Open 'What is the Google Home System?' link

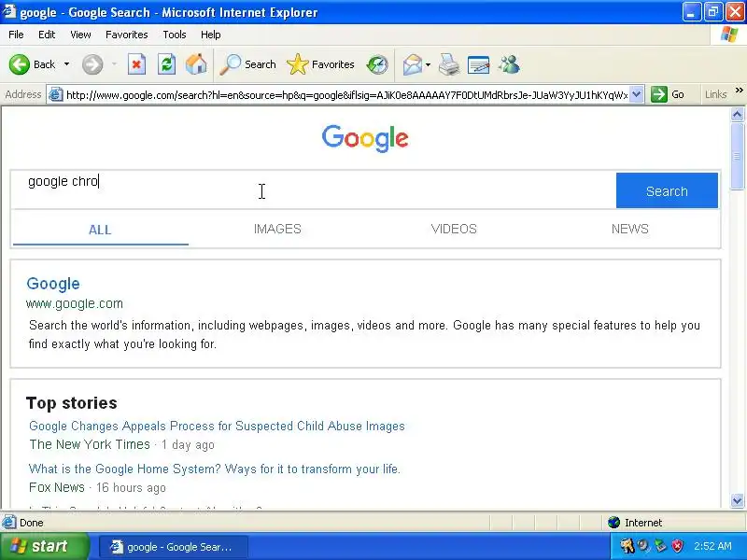click(215, 469)
